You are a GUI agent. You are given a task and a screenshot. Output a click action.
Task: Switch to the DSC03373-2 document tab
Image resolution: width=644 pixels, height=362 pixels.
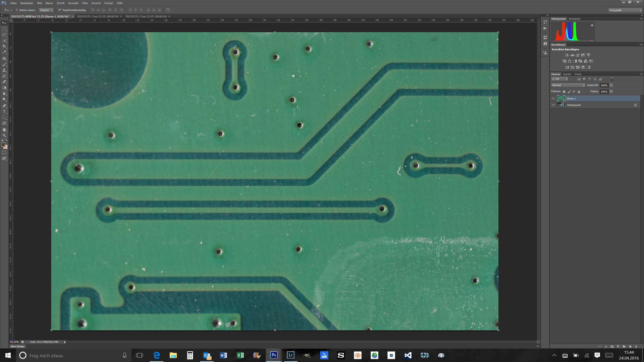coord(98,17)
